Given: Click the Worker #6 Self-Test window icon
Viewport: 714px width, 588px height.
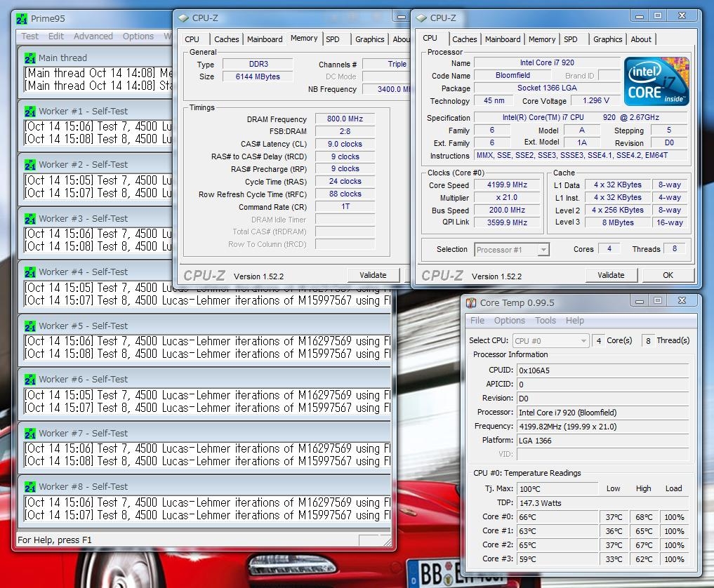Looking at the screenshot, I should (x=30, y=380).
